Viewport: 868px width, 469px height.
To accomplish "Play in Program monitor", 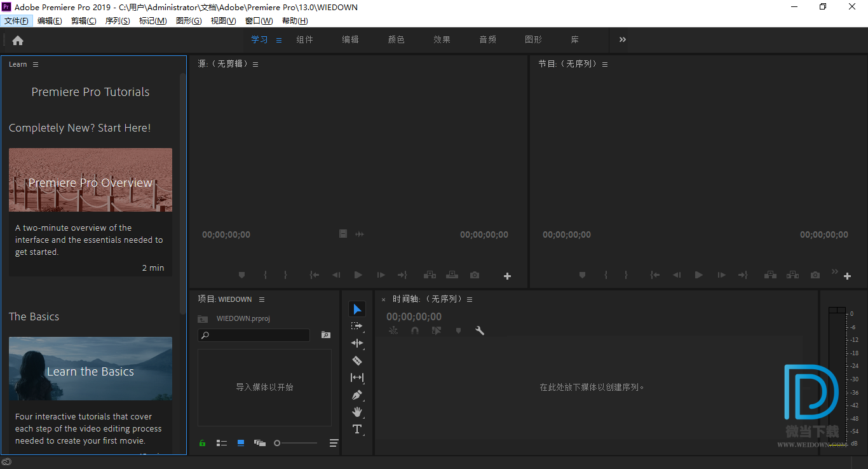I will tap(699, 275).
